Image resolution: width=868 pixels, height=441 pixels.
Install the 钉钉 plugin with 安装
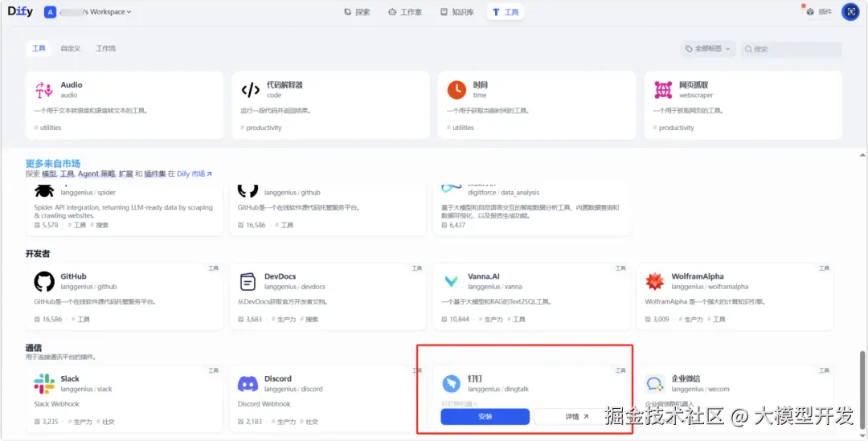[x=485, y=417]
